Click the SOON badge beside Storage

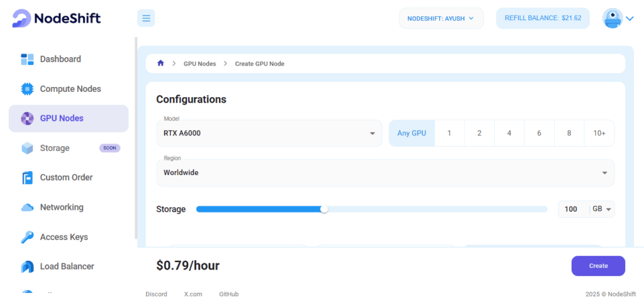[109, 149]
